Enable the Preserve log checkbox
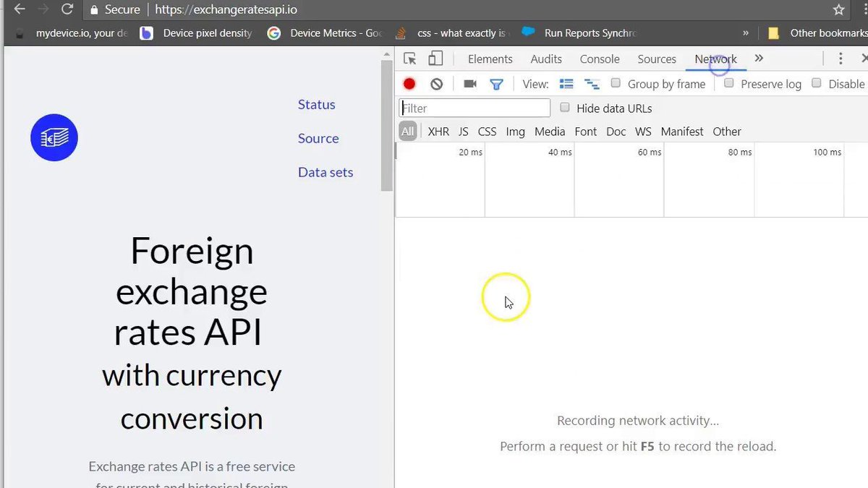Image resolution: width=868 pixels, height=488 pixels. coord(728,83)
